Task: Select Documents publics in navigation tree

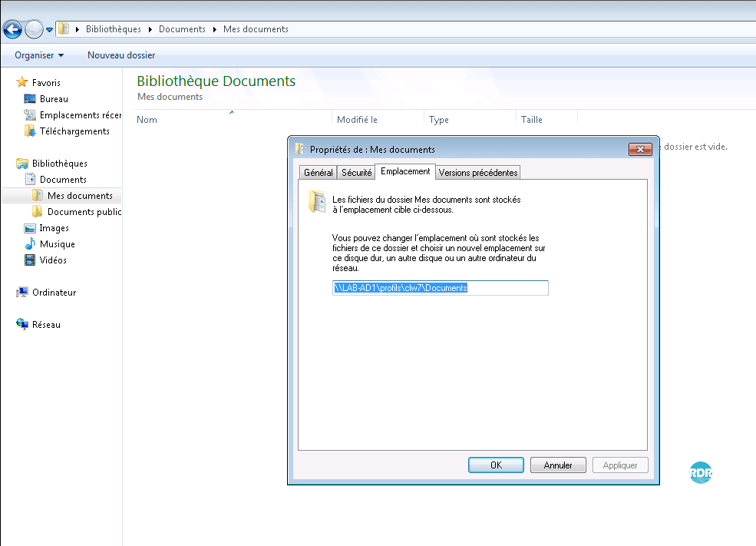Action: coord(84,212)
